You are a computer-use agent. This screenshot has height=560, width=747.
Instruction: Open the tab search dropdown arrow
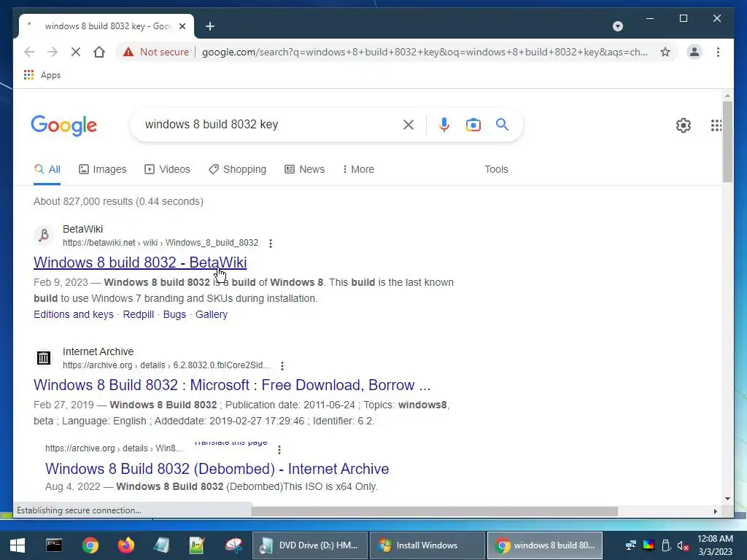pos(617,26)
